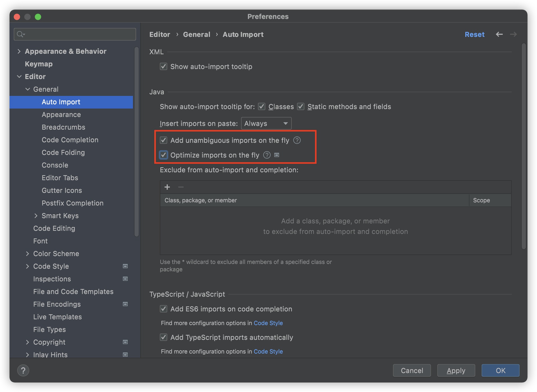Toggle XML Show auto-import tooltip checkbox

click(x=164, y=66)
